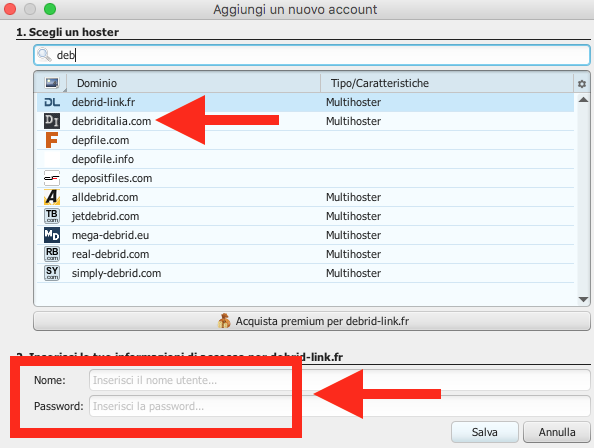Click the depfile.com orange F icon

52,140
